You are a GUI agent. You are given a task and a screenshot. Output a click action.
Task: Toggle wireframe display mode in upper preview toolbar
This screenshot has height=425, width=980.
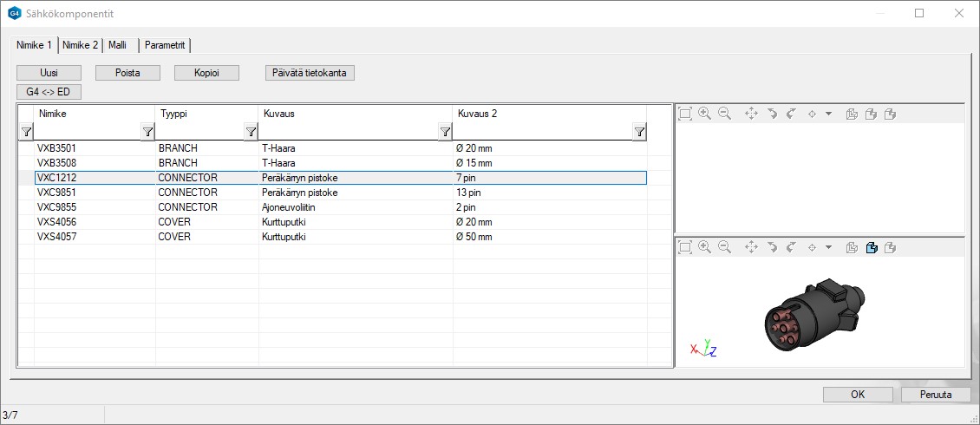(852, 114)
